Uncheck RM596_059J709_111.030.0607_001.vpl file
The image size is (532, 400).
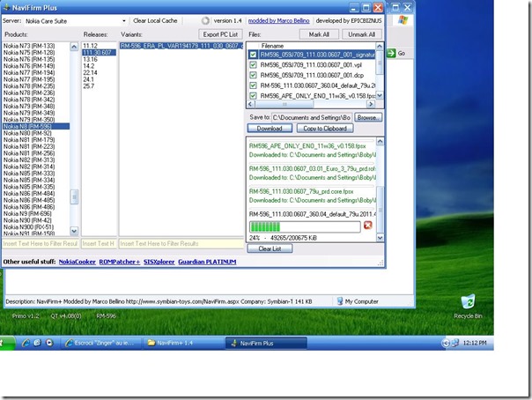click(x=253, y=64)
